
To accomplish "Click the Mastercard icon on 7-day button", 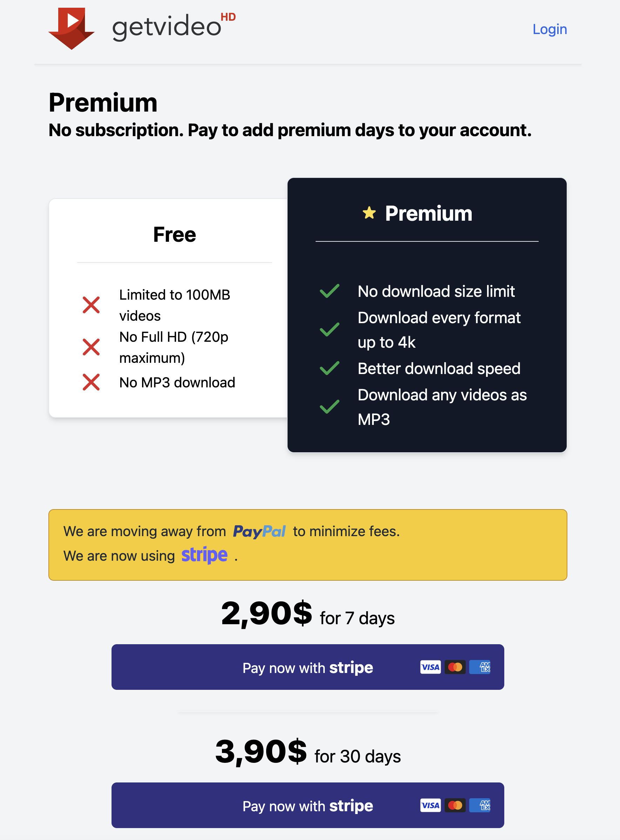I will tap(455, 667).
